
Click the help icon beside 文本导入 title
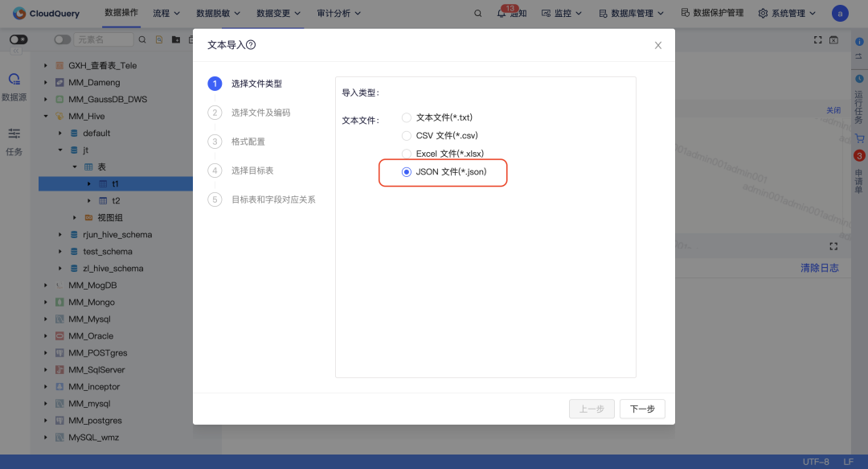251,45
